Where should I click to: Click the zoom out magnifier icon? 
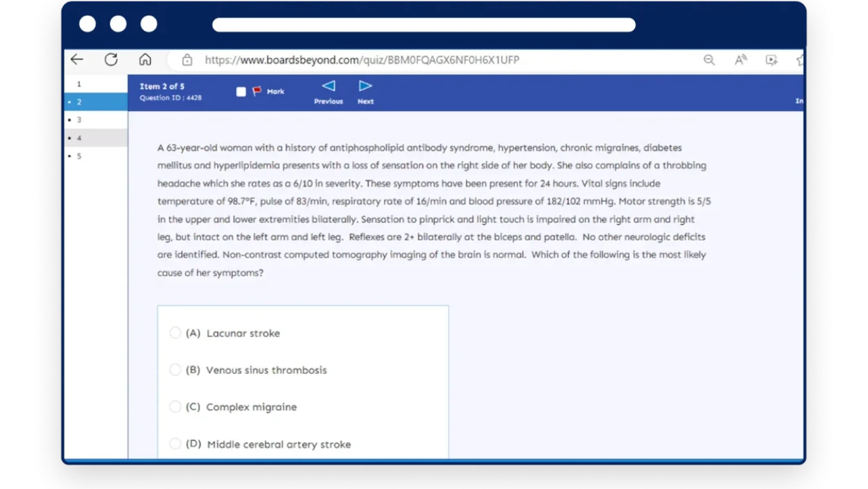709,60
